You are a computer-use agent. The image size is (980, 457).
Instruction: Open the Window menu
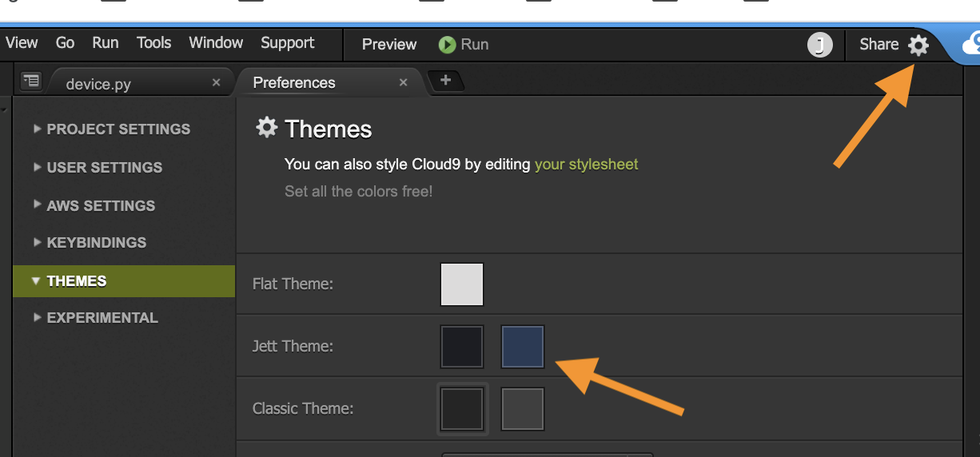(216, 43)
